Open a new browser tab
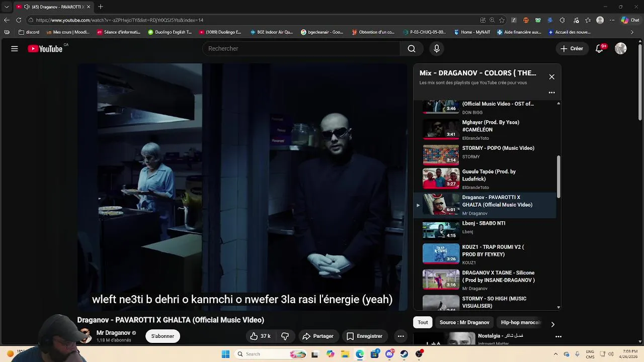Screen dimensions: 644x362 coord(101,7)
